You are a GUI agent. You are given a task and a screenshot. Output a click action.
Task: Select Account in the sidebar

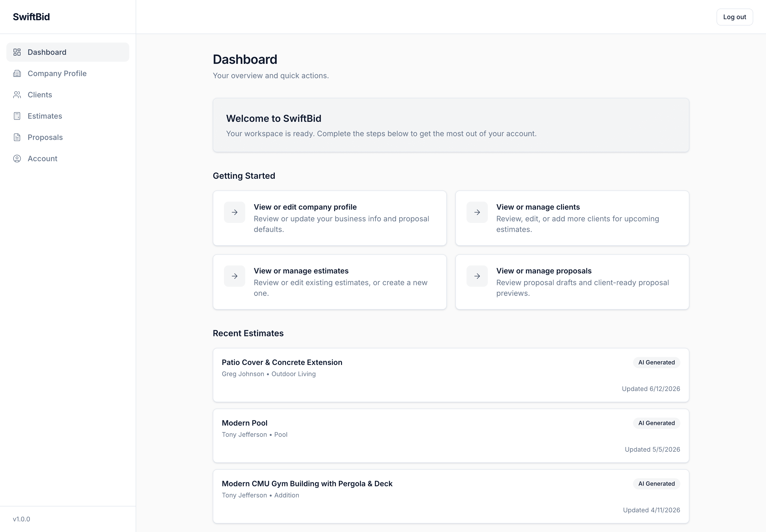(x=68, y=159)
